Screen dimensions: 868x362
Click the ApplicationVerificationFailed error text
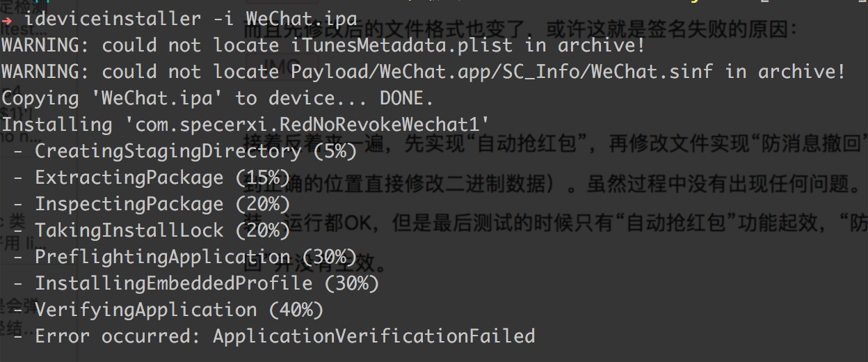(x=373, y=336)
